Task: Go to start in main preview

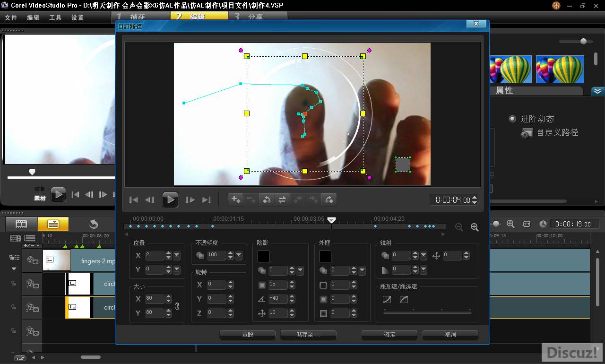Action: coord(75,194)
